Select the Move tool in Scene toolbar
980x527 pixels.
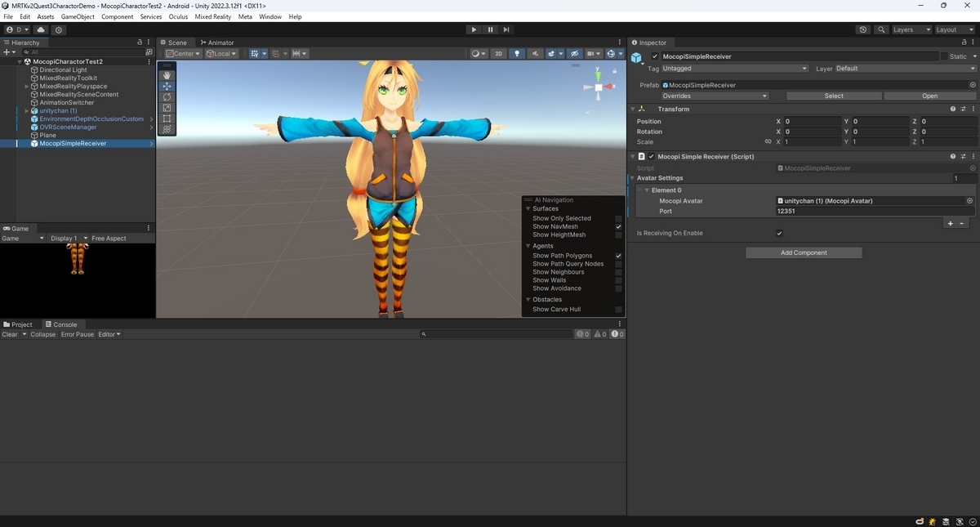167,86
